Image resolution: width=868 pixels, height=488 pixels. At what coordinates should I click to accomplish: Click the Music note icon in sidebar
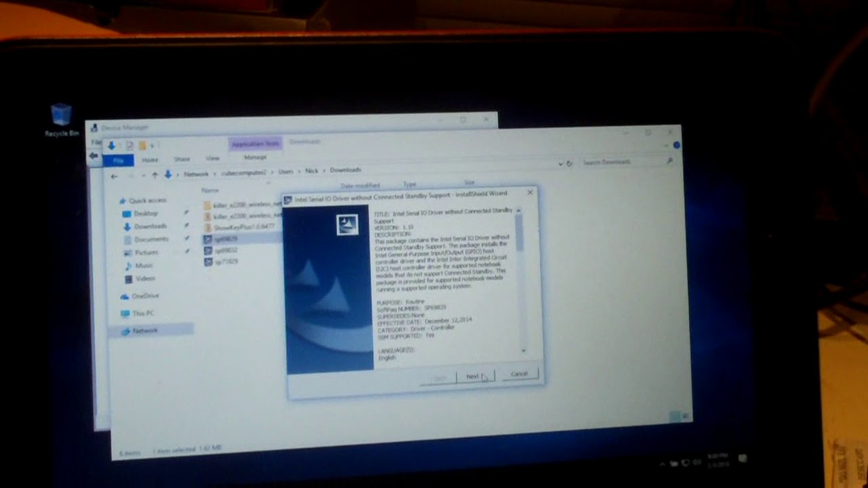point(129,266)
